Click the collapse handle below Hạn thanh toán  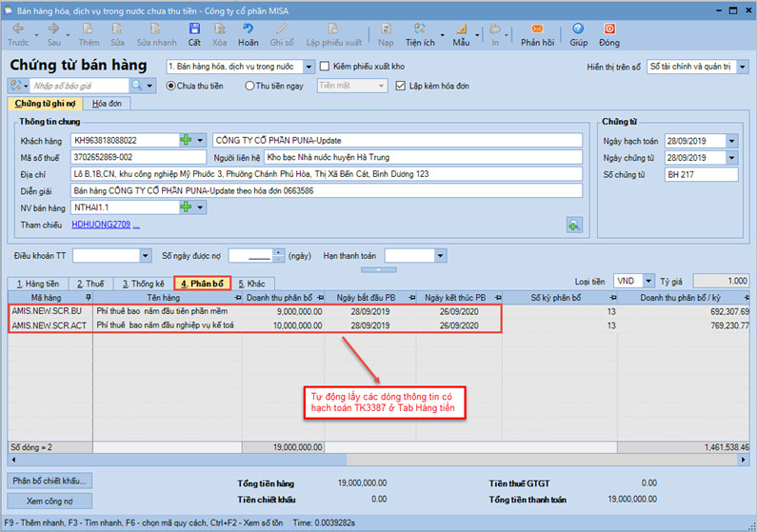coord(379,269)
